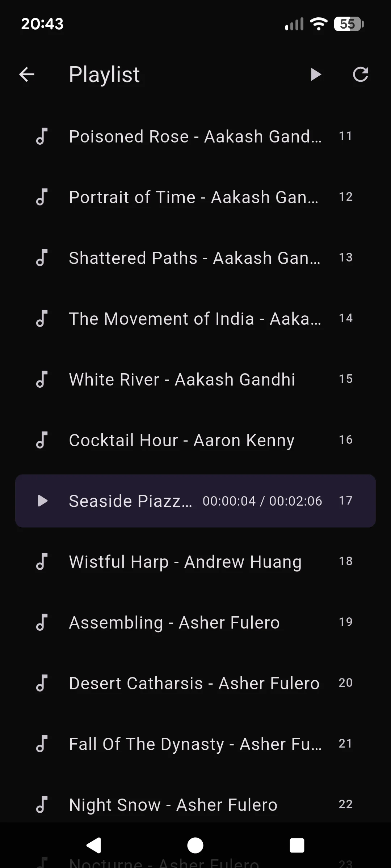The width and height of the screenshot is (391, 868).
Task: Click the music note icon beside Poisoned Rose
Action: [42, 137]
